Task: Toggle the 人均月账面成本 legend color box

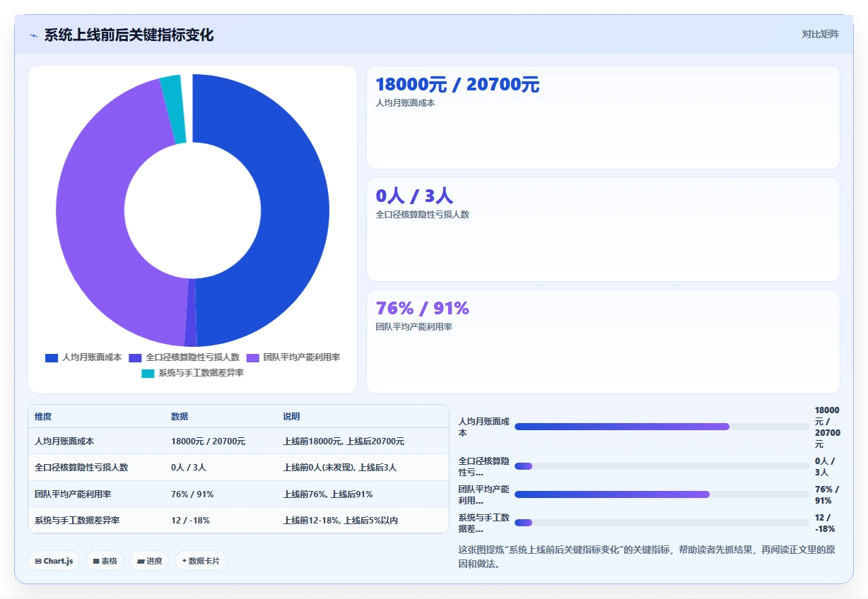Action: click(x=52, y=358)
